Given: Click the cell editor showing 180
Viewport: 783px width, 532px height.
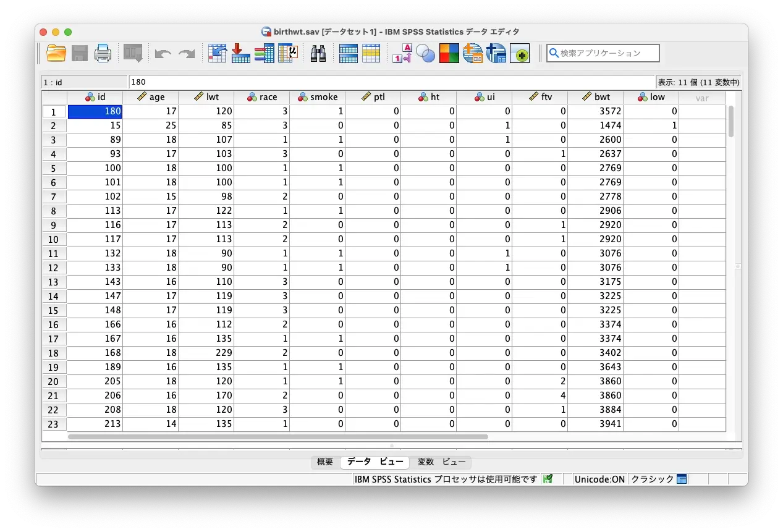Looking at the screenshot, I should 247,82.
